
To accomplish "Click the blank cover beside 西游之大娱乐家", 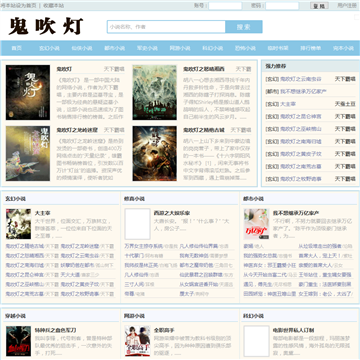I will coord(137,224).
